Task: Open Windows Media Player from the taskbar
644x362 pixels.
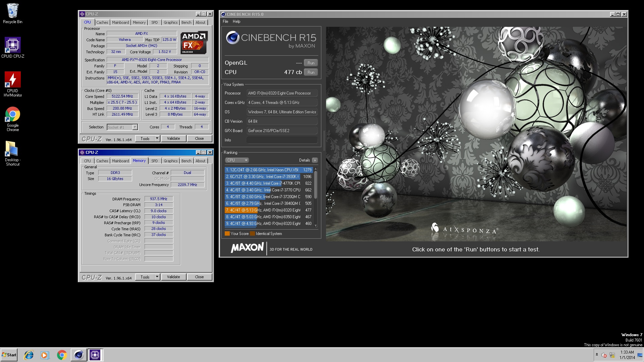Action: pyautogui.click(x=45, y=355)
